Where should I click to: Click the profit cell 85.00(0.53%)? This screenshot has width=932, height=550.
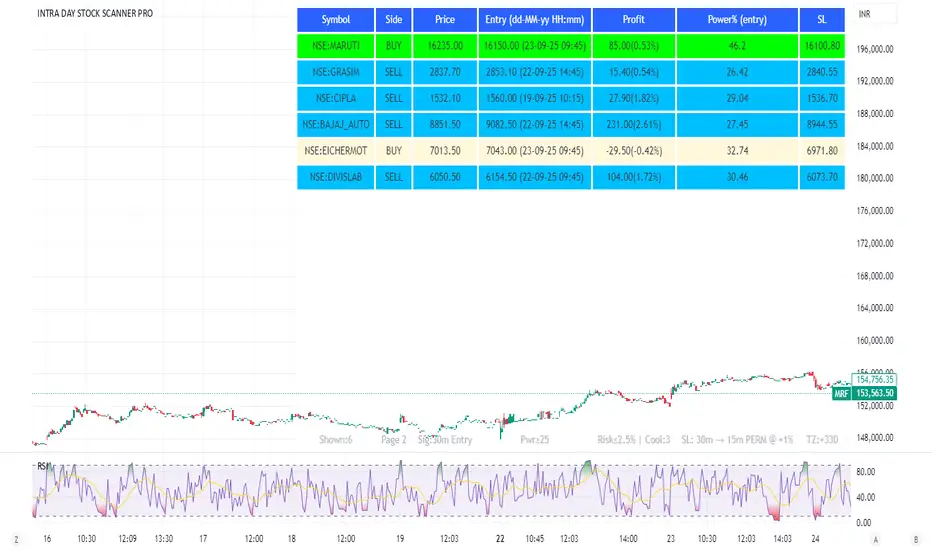(634, 46)
